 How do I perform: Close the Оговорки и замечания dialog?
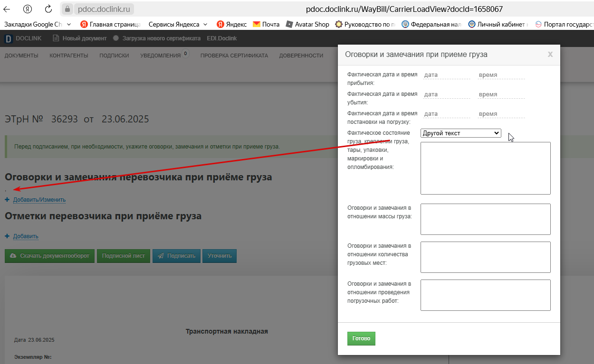550,54
